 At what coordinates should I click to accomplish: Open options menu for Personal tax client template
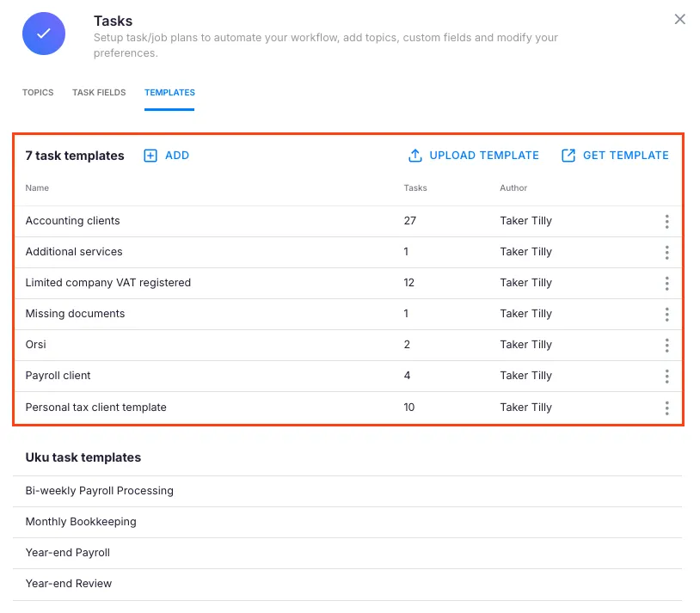coord(666,408)
